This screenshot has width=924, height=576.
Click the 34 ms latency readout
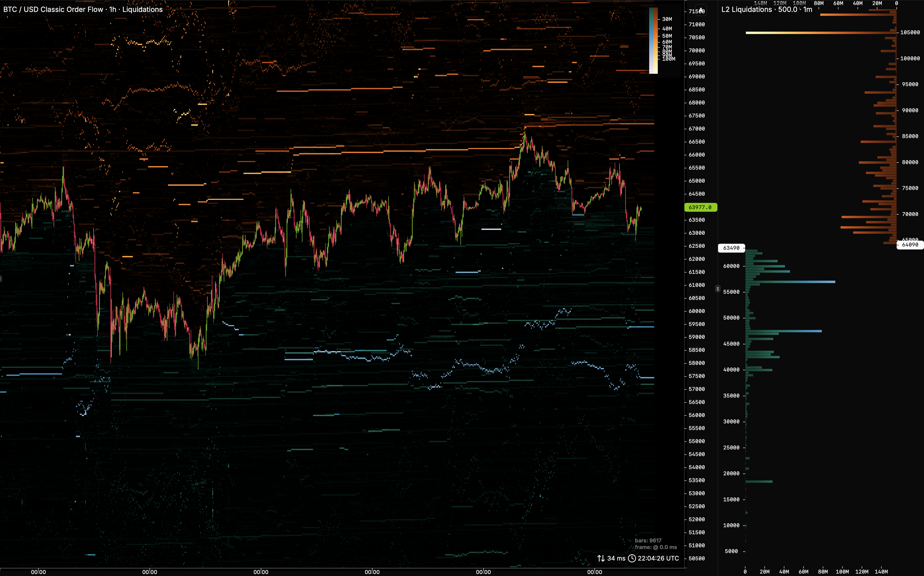click(616, 558)
